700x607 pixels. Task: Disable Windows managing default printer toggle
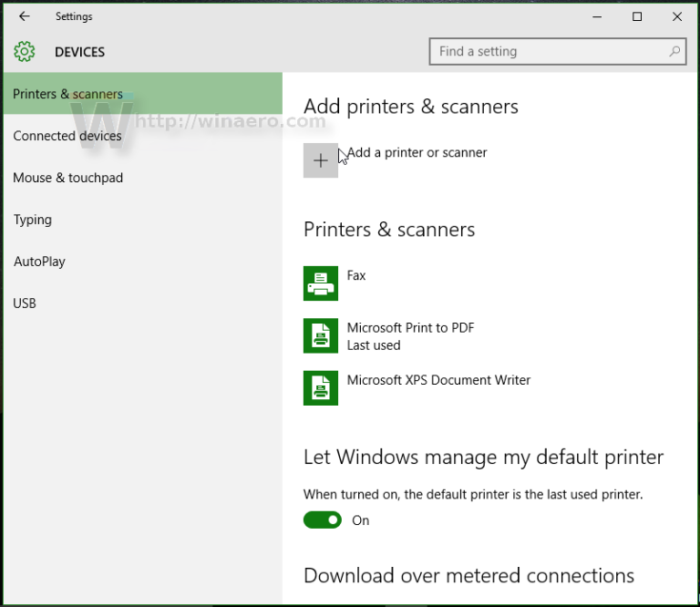tap(322, 520)
